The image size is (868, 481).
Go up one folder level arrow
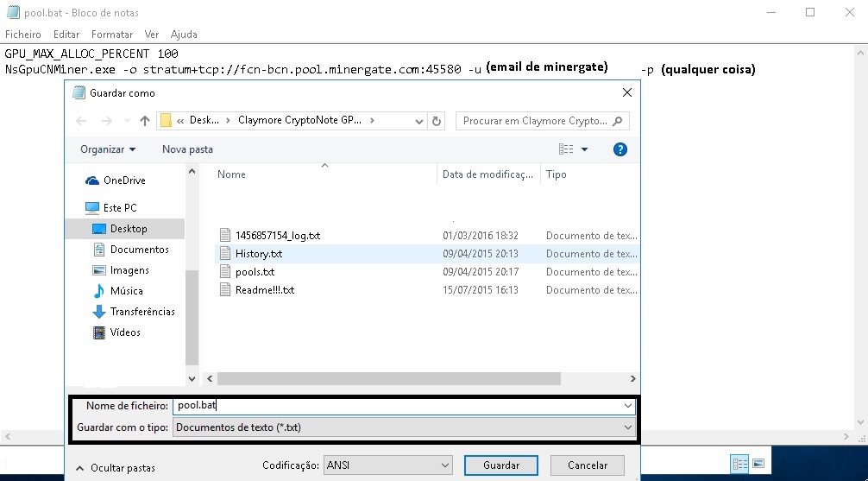click(145, 121)
